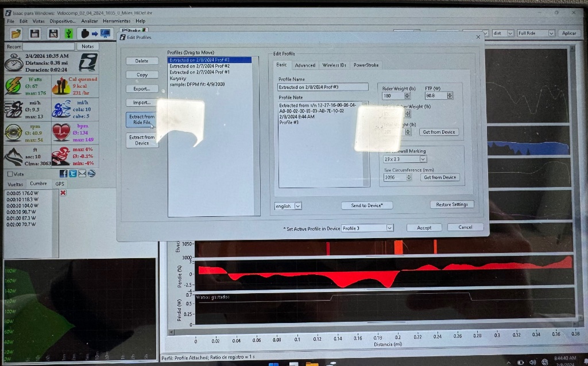Select profile 'Extracted on 2/7/2024 Prof #2'
The width and height of the screenshot is (588, 366).
(x=199, y=67)
